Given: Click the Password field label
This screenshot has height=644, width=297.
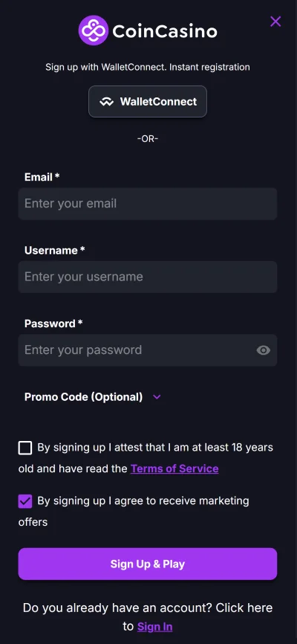Looking at the screenshot, I should (53, 323).
